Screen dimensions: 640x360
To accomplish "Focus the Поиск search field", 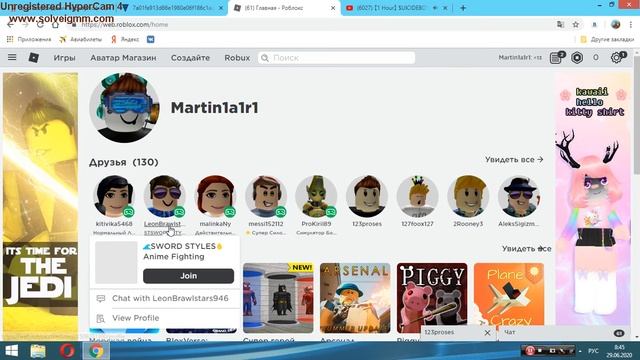I will click(337, 58).
